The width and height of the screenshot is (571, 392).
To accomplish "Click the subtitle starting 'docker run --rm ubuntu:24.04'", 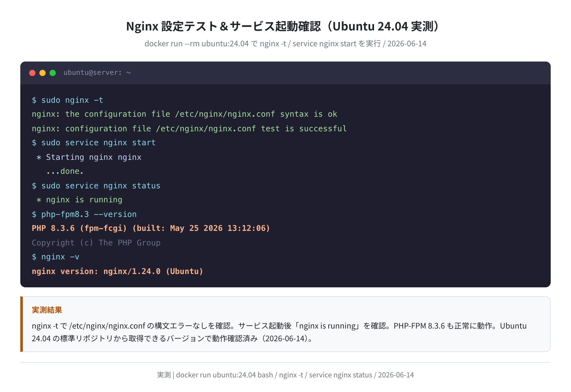I will click(x=285, y=43).
